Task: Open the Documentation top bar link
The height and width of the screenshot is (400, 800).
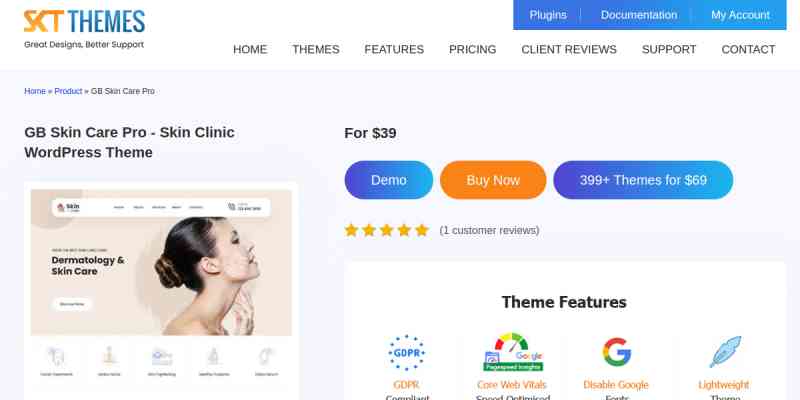Action: point(639,15)
